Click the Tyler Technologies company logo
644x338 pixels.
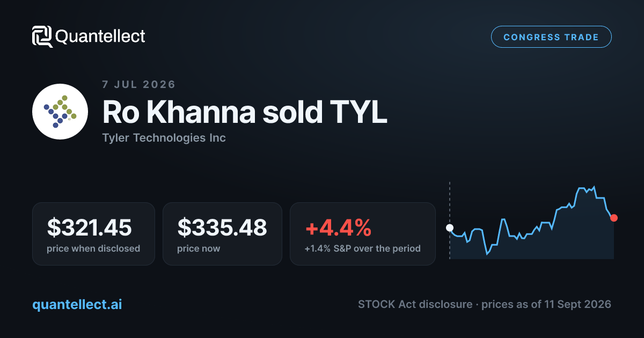click(60, 112)
